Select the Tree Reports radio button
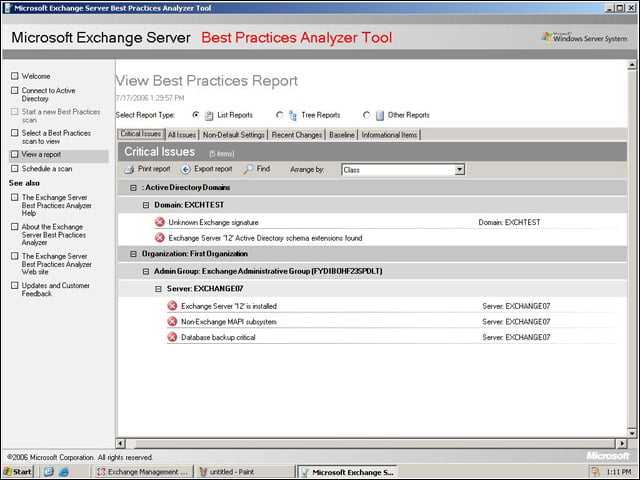Screen dimensions: 640x480 (x=280, y=115)
